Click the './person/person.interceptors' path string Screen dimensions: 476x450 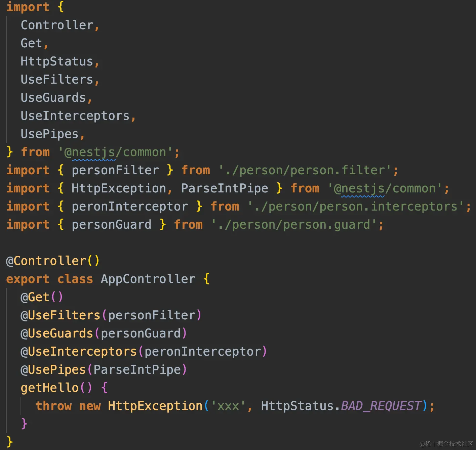[x=356, y=207]
